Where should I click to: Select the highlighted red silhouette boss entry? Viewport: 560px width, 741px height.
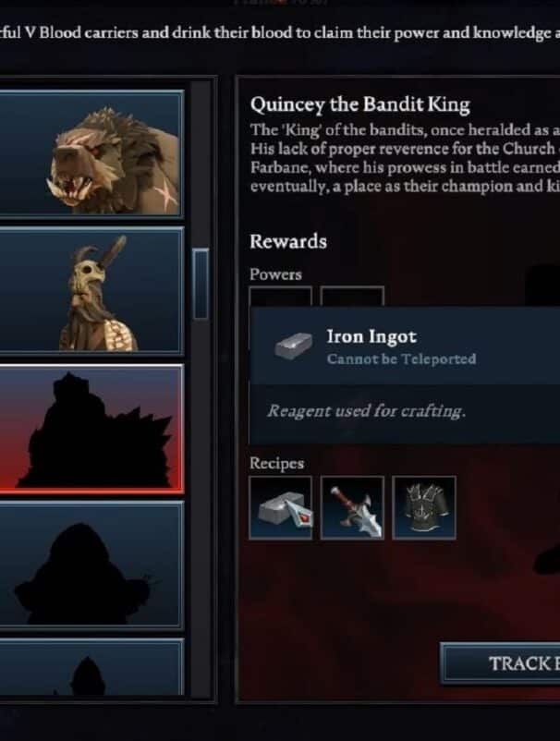click(91, 429)
